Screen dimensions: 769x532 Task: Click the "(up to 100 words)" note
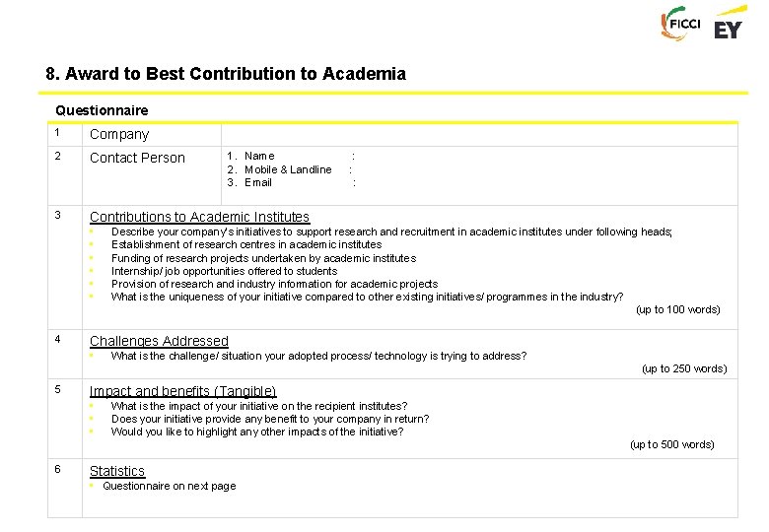pyautogui.click(x=677, y=309)
